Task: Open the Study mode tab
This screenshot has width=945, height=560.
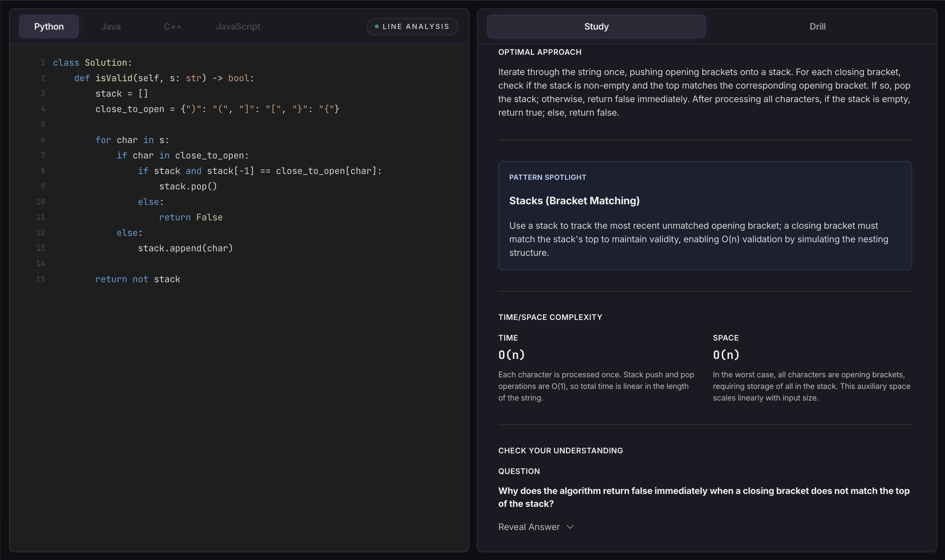Action: pos(596,26)
